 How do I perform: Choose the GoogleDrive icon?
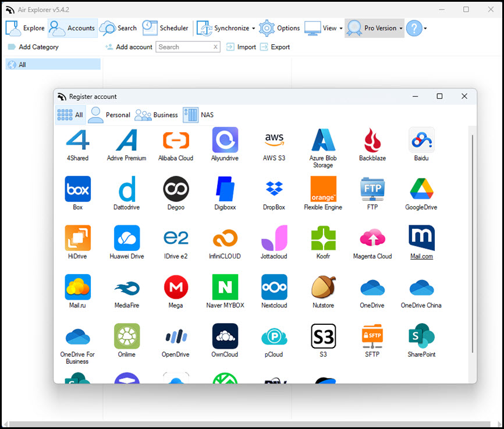pyautogui.click(x=421, y=189)
